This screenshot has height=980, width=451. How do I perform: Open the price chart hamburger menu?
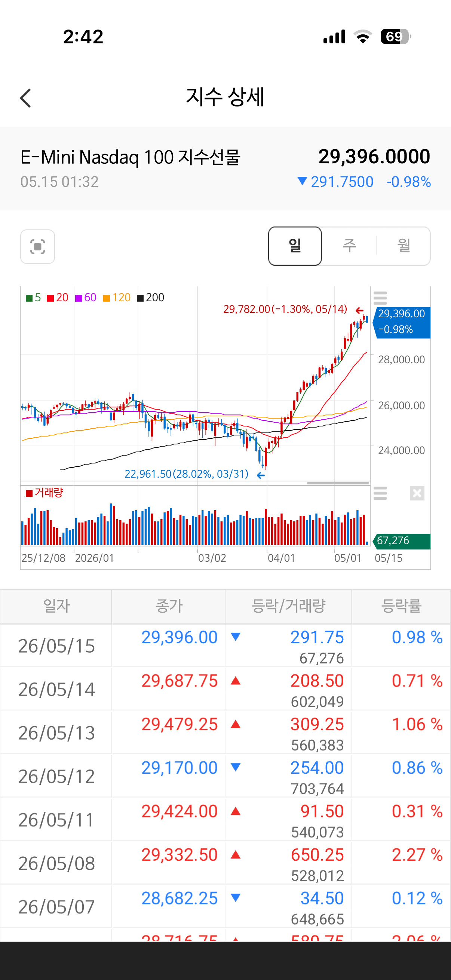pos(380,298)
